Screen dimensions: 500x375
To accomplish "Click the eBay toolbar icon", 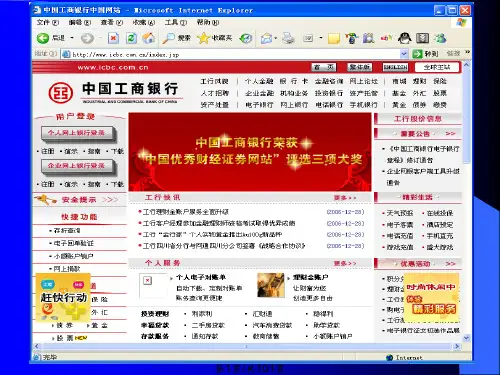I will [x=386, y=38].
